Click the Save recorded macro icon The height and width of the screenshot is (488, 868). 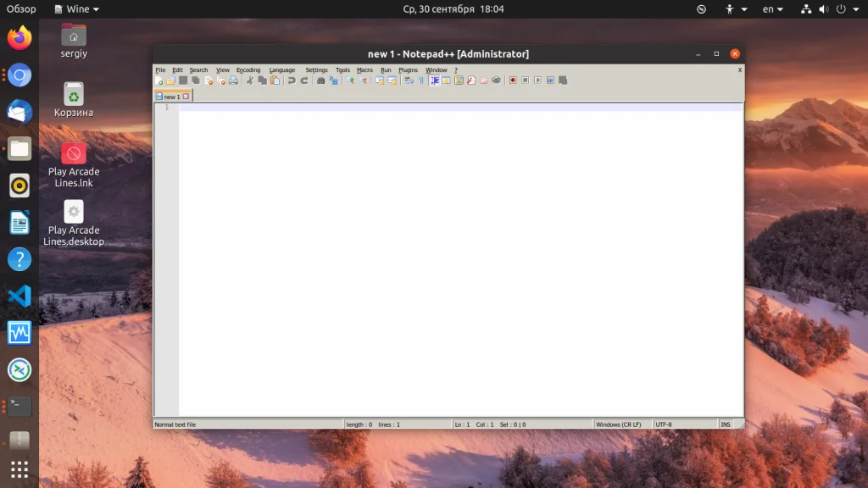pyautogui.click(x=563, y=80)
